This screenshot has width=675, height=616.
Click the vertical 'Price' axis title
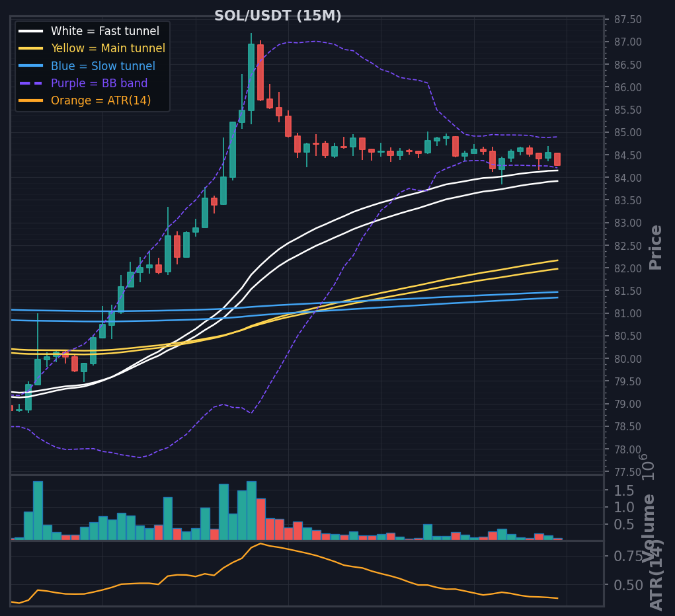click(655, 247)
